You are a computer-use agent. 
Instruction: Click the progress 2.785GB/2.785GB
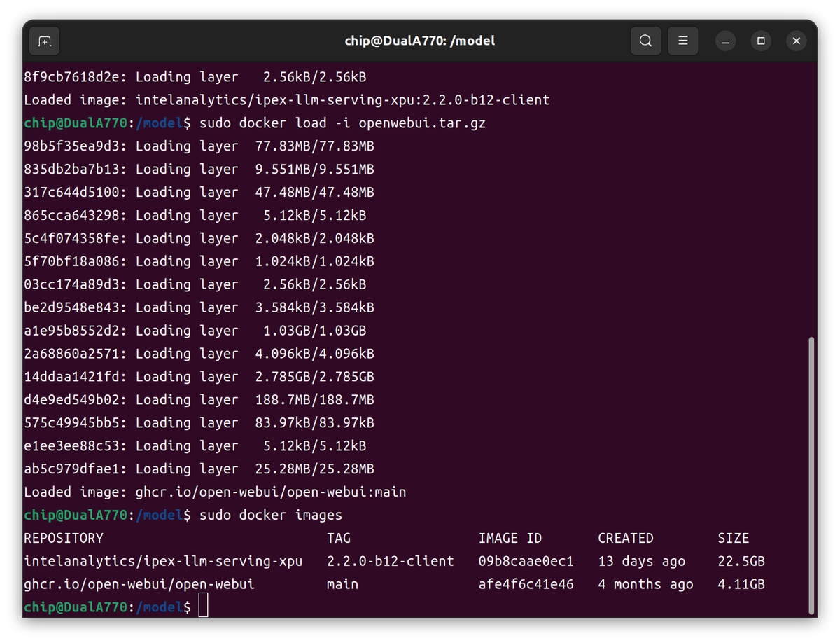tap(315, 377)
